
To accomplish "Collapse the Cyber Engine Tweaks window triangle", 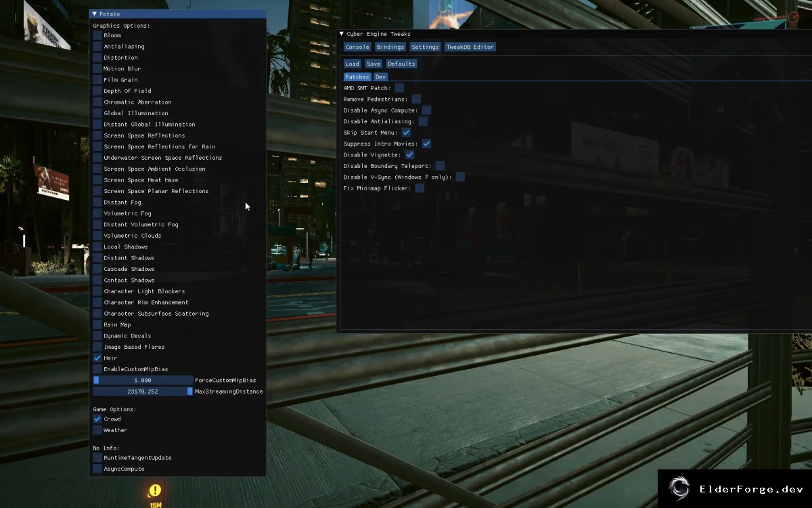I will [342, 34].
